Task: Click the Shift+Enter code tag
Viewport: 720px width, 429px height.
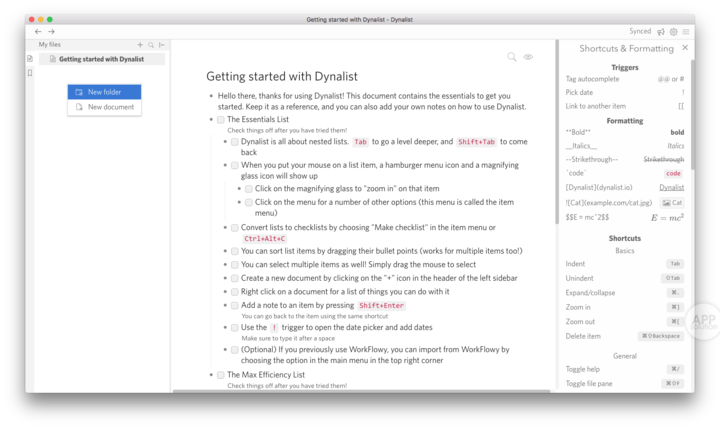Action: [x=381, y=305]
